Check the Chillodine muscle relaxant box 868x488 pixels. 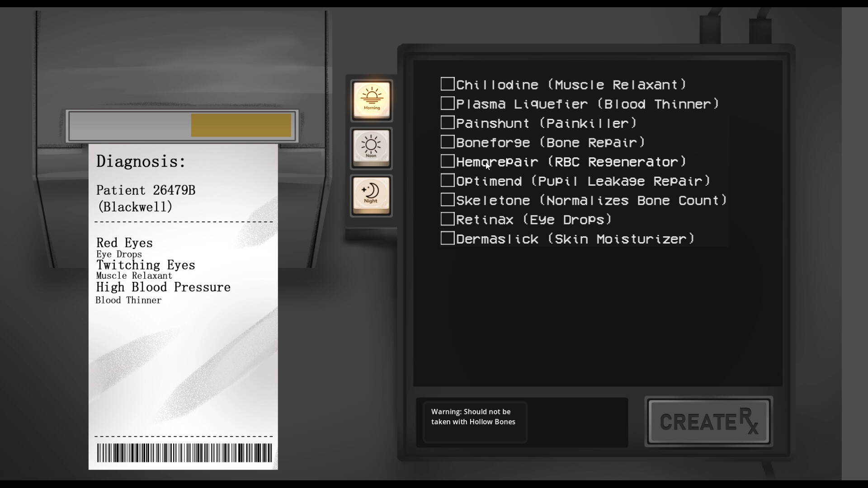[448, 84]
